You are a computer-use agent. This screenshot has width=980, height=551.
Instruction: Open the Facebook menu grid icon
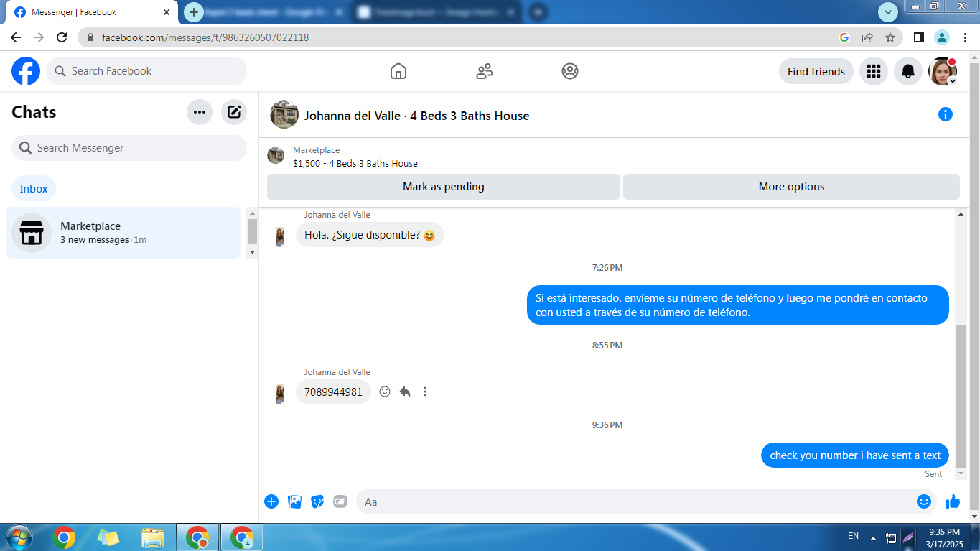(874, 71)
